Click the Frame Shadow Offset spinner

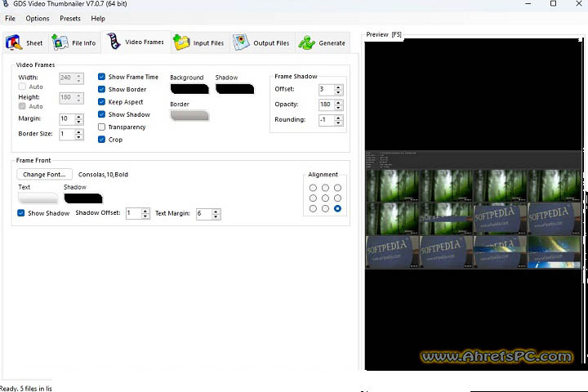[x=338, y=90]
